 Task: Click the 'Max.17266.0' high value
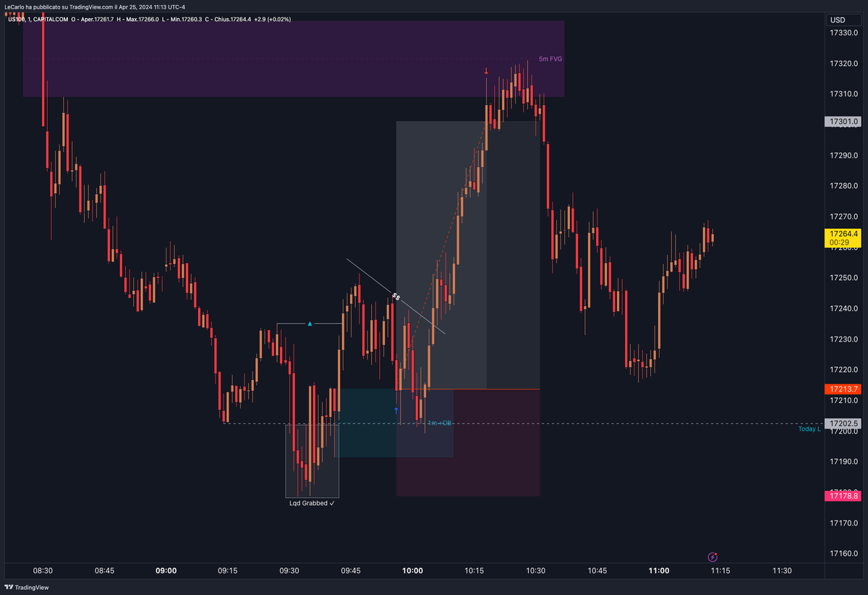142,20
